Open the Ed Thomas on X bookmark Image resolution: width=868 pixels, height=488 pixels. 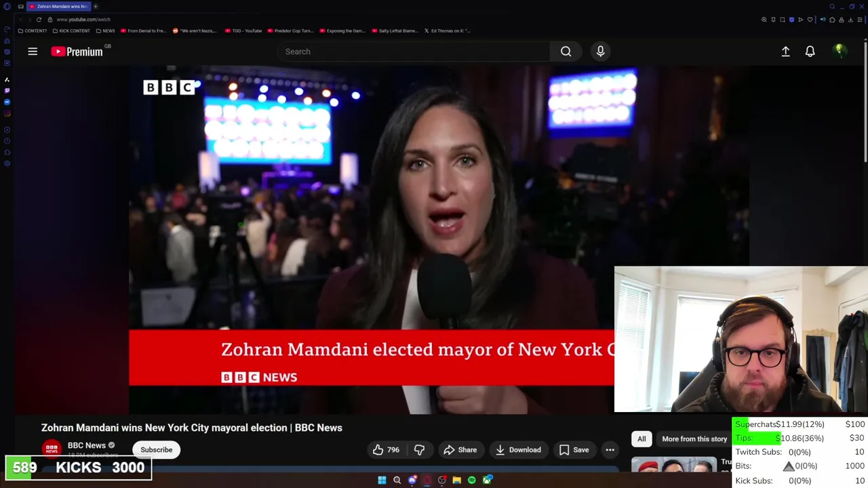448,30
